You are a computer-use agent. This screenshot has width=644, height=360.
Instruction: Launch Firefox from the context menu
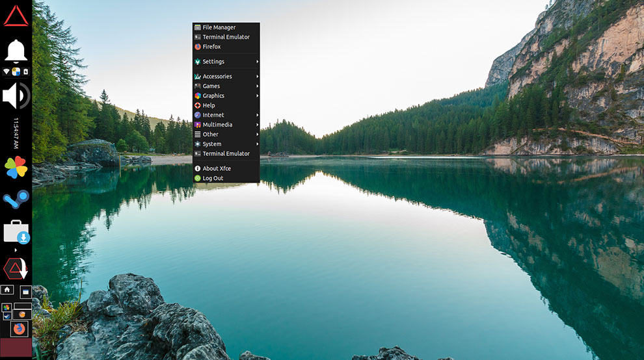click(x=226, y=47)
